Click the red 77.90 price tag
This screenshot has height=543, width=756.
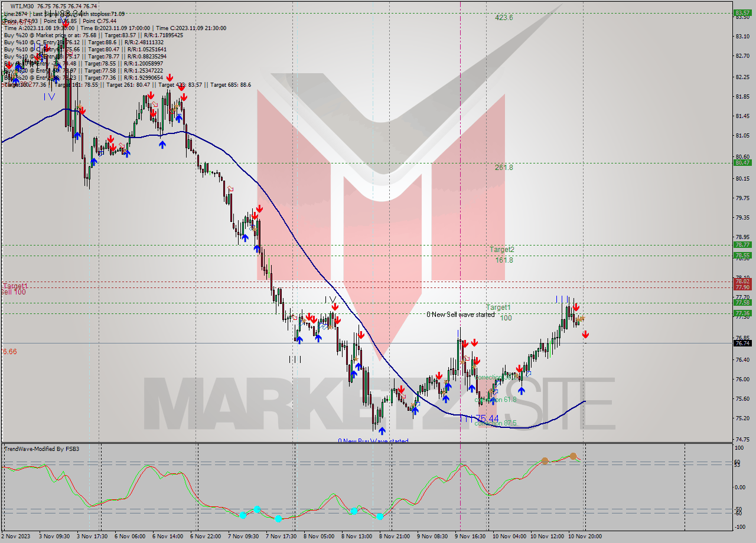pos(742,287)
